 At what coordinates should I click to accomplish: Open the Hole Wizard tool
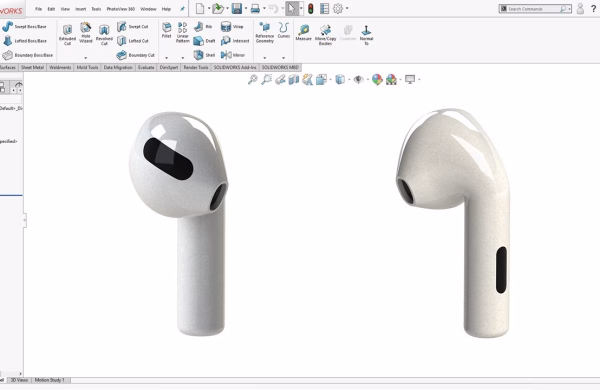(86, 33)
